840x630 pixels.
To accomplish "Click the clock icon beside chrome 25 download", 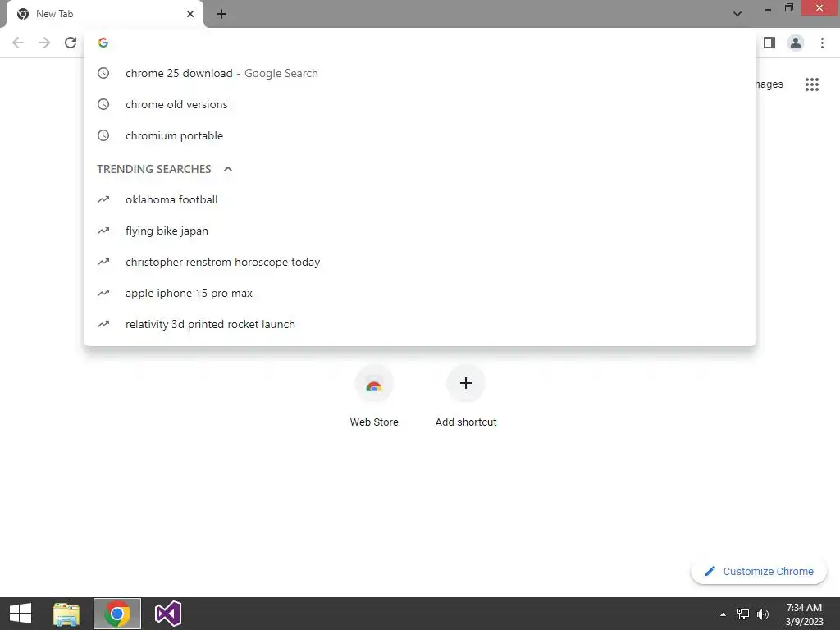I will (103, 73).
